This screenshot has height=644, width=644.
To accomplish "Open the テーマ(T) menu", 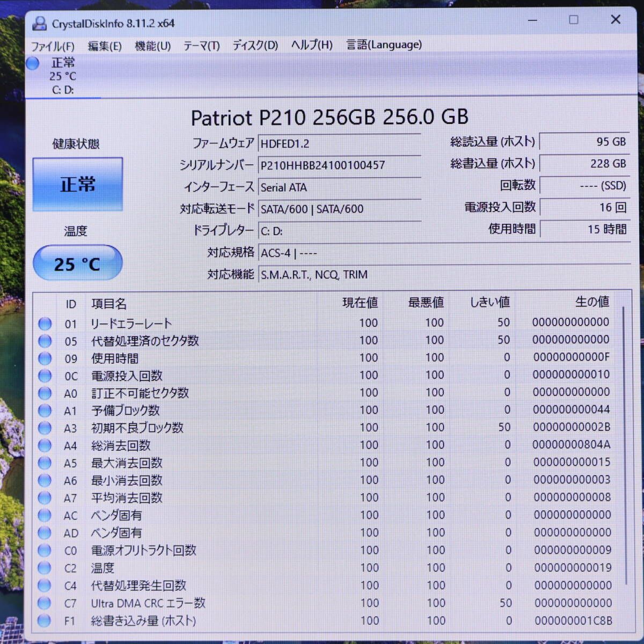I will click(x=202, y=46).
